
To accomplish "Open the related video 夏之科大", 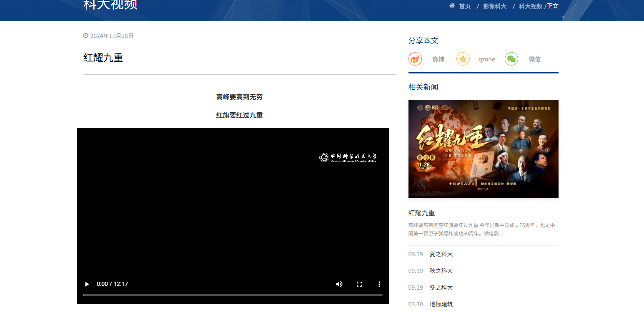I will tap(441, 254).
